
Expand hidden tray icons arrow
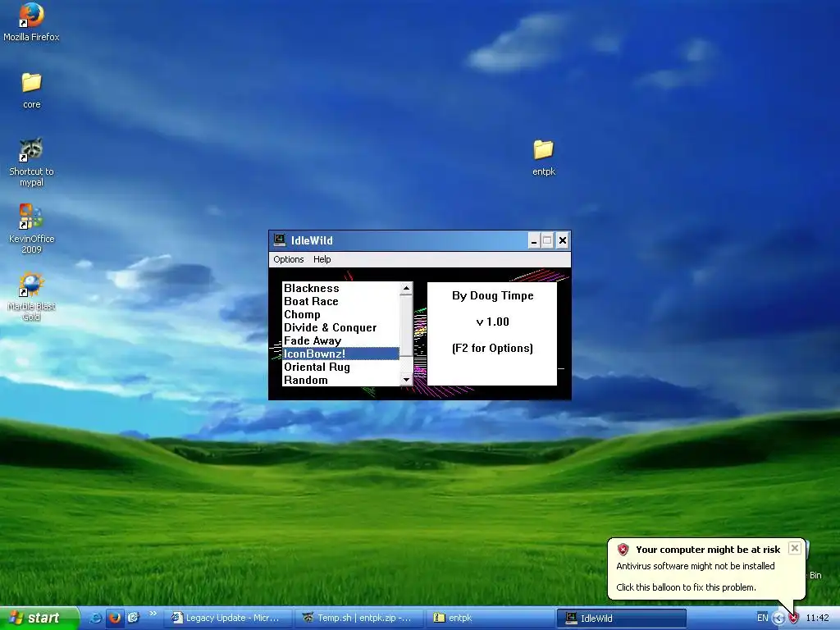point(778,619)
